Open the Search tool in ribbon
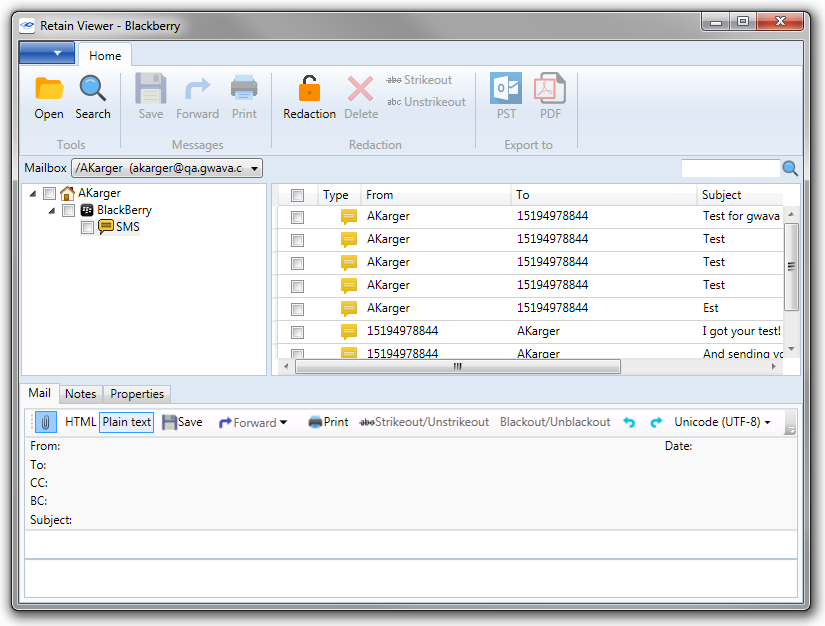Viewport: 825px width, 626px height. click(93, 90)
